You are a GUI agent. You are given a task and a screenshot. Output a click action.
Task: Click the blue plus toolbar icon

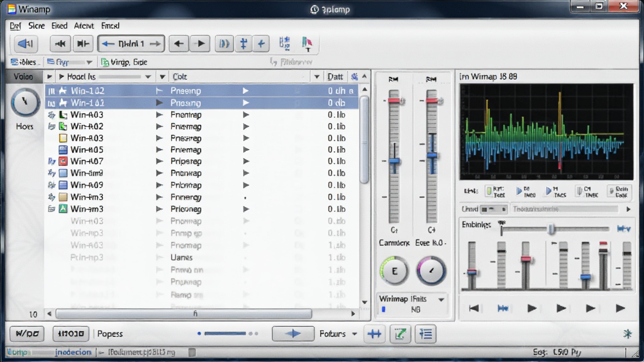[x=261, y=43]
